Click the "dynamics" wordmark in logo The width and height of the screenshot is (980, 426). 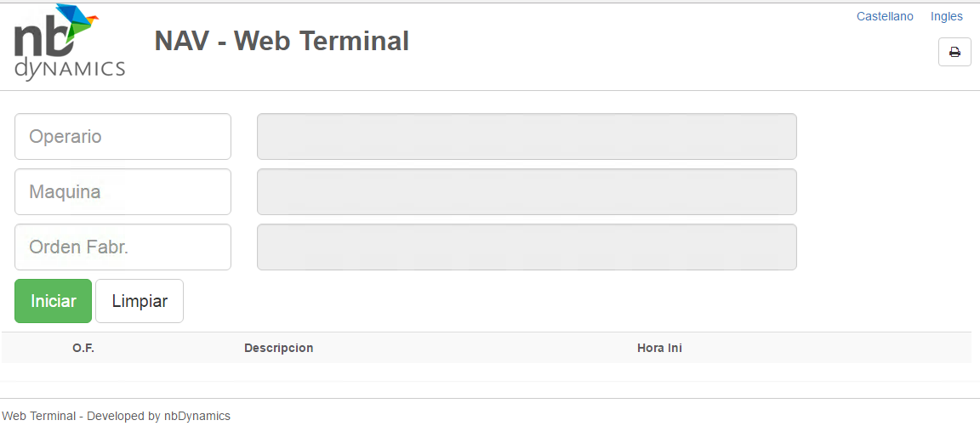pos(70,69)
